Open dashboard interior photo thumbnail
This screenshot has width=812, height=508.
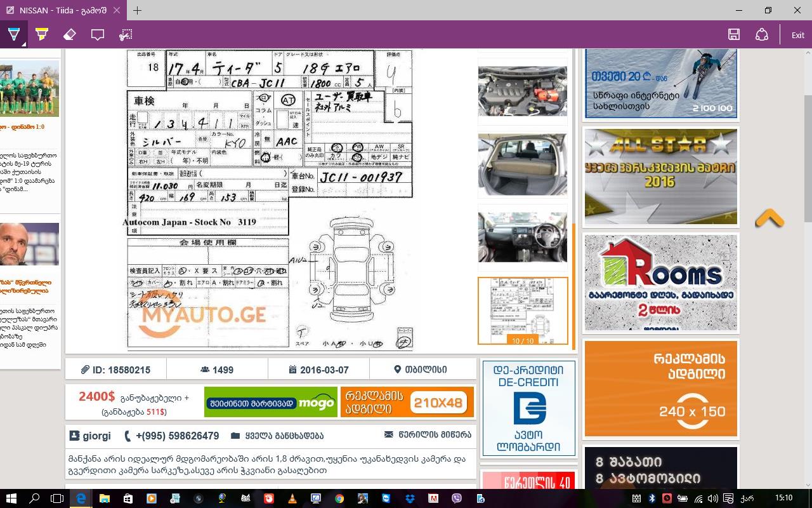point(523,237)
